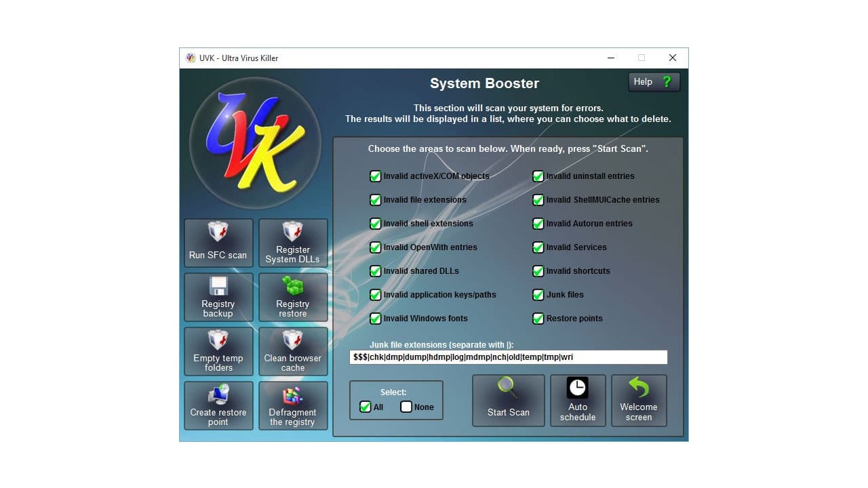Empty the temp folders
This screenshot has width=868, height=488.
point(218,351)
